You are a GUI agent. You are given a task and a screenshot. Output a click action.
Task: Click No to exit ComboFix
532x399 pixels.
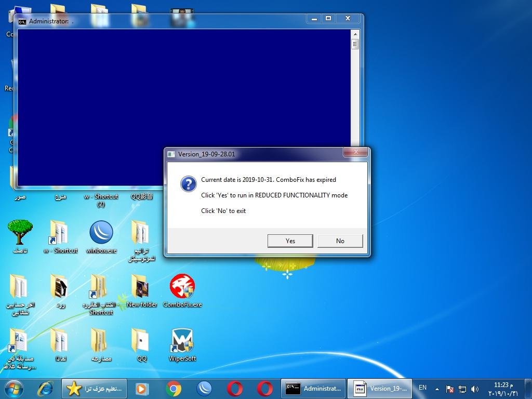340,241
